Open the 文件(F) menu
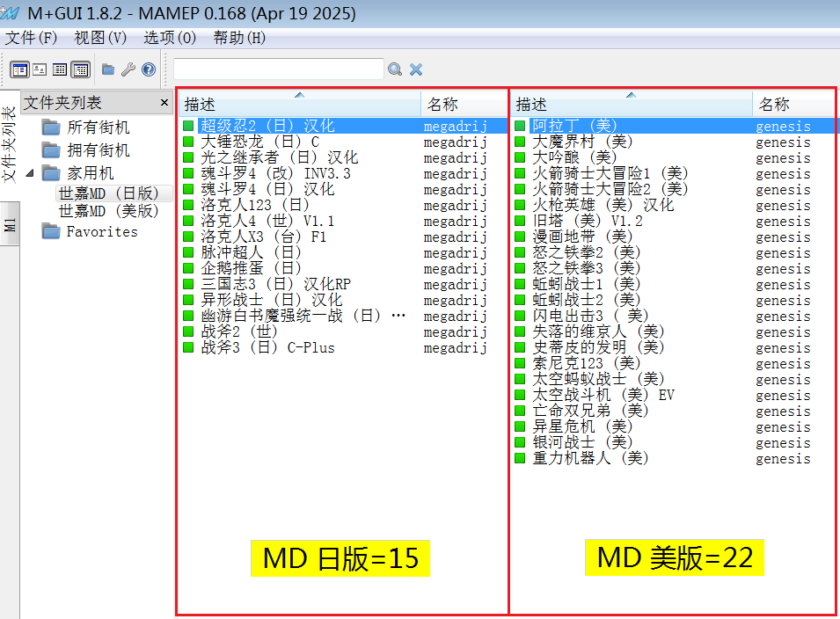 click(31, 38)
